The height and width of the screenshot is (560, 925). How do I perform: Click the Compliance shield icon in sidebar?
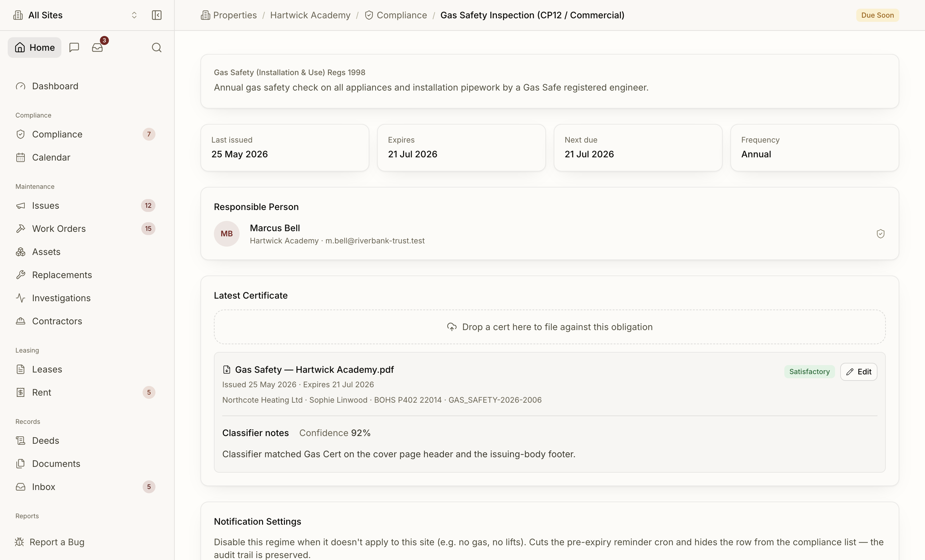tap(21, 134)
